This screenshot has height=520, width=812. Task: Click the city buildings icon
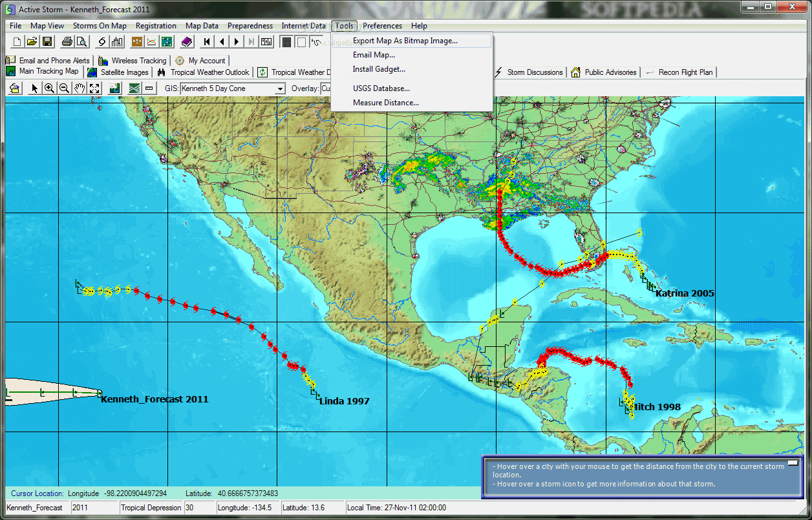coord(117,42)
